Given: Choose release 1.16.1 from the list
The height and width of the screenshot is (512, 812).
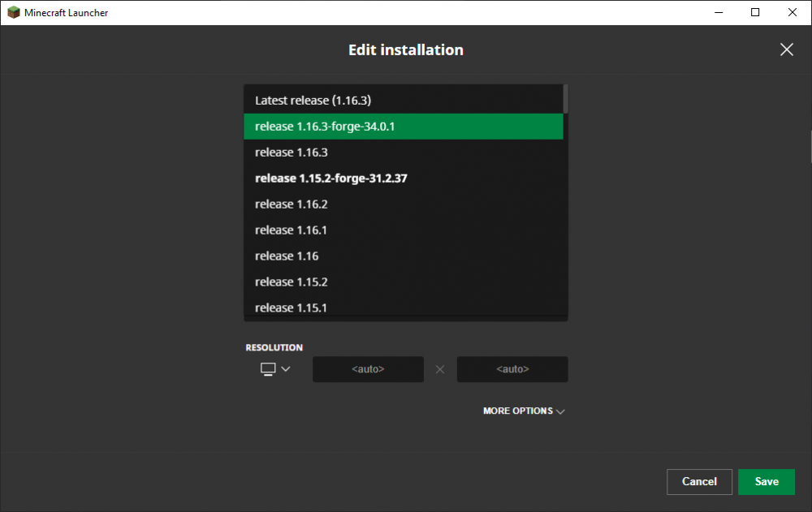Looking at the screenshot, I should click(x=291, y=230).
